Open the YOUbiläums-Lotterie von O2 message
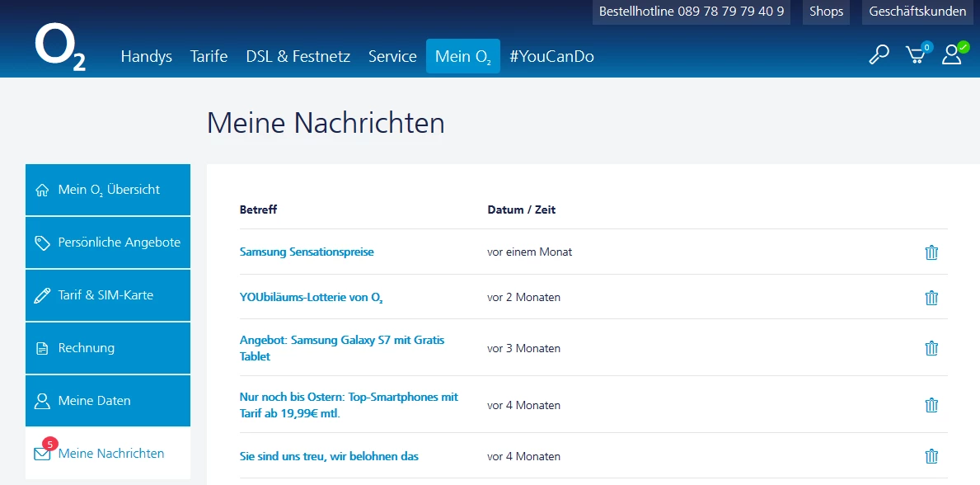The width and height of the screenshot is (980, 485). (x=311, y=297)
